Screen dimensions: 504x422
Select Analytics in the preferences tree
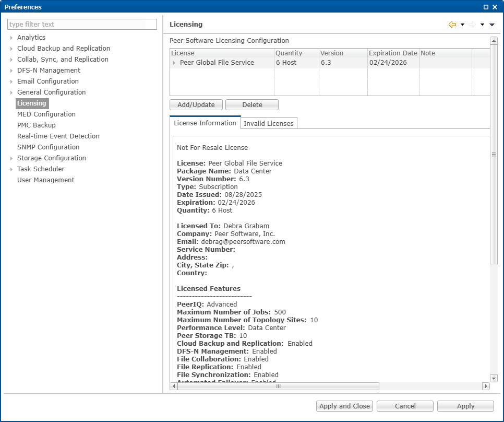point(31,37)
